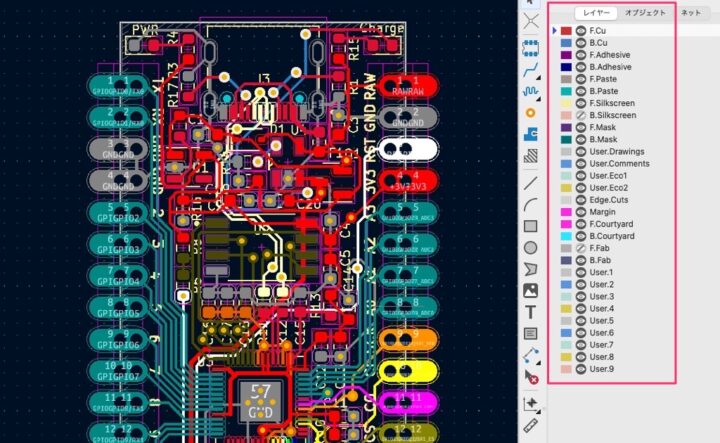This screenshot has width=720, height=443.
Task: Enable visibility of the F.Fab layer
Action: coord(580,248)
